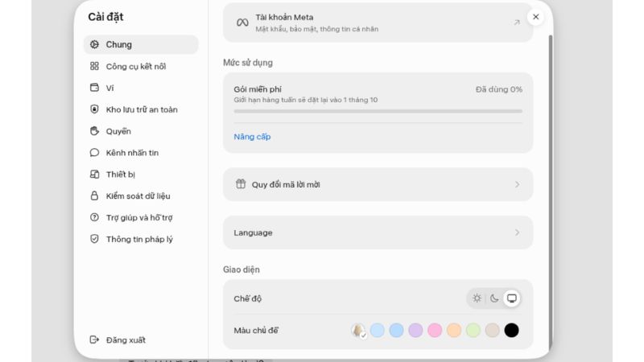The width and height of the screenshot is (644, 362).
Task: Open the Ví section
Action: 141,88
